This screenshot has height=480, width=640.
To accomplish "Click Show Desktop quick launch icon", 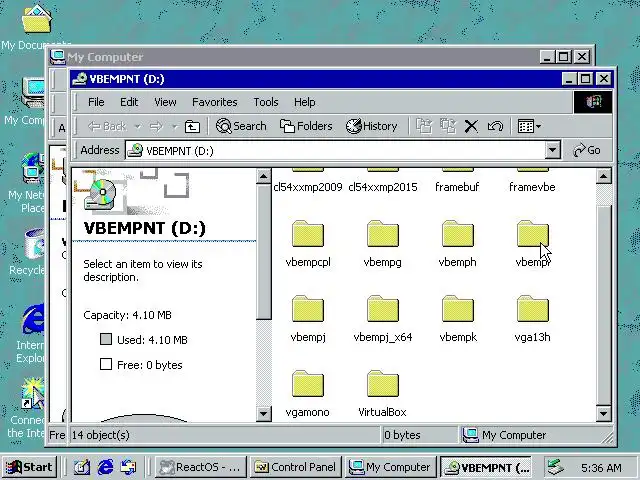I will click(x=82, y=467).
